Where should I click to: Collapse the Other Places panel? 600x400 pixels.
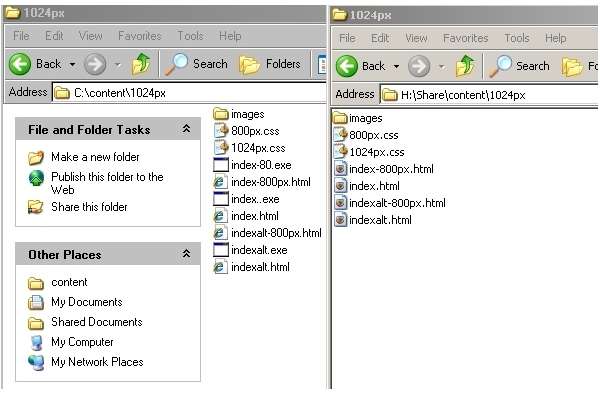pyautogui.click(x=186, y=254)
